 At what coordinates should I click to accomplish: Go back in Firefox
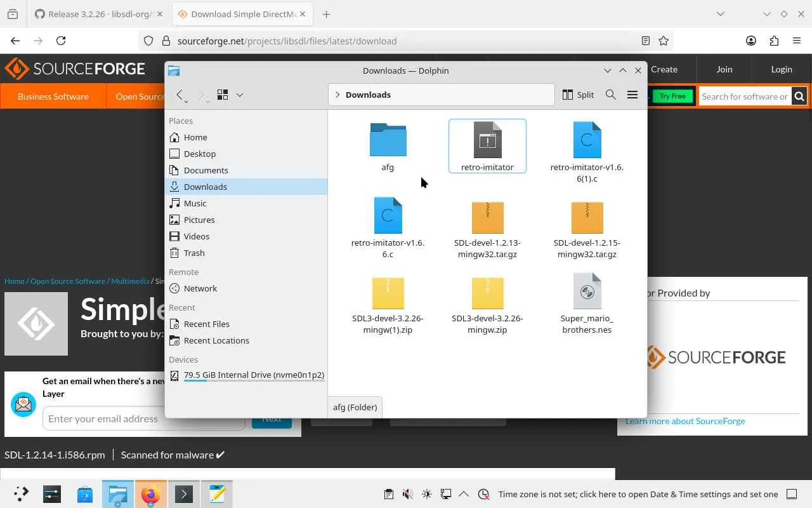tap(15, 41)
